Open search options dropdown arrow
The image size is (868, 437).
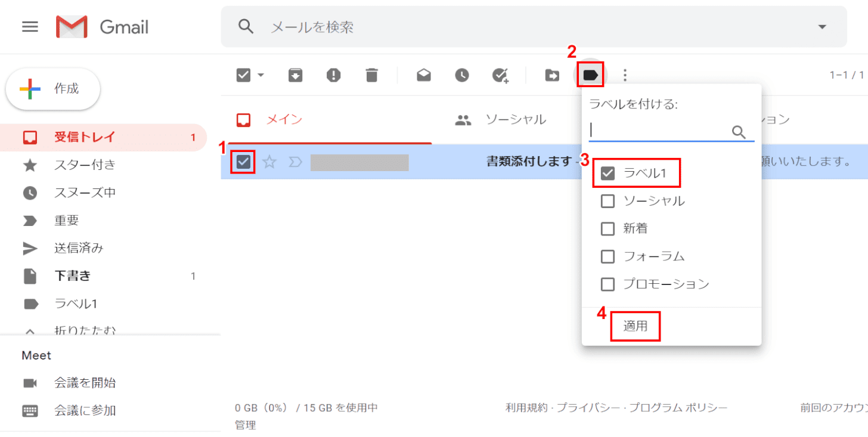click(823, 27)
